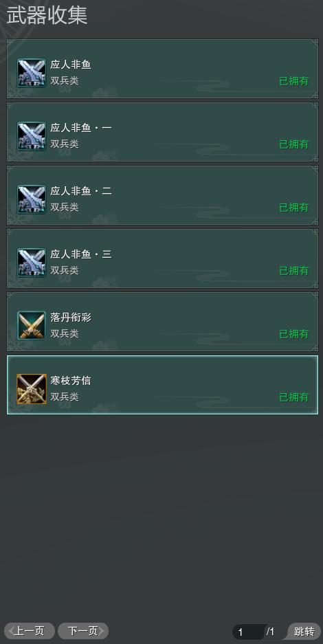Click the 寒枝芳信 orange-framed weapon icon
Screen dimensions: 323x644
coord(32,390)
